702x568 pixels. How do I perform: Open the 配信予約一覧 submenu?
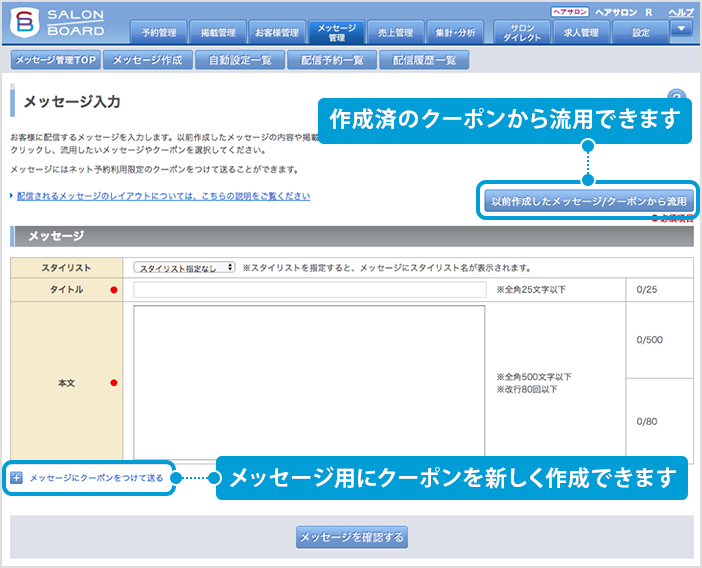[x=332, y=60]
